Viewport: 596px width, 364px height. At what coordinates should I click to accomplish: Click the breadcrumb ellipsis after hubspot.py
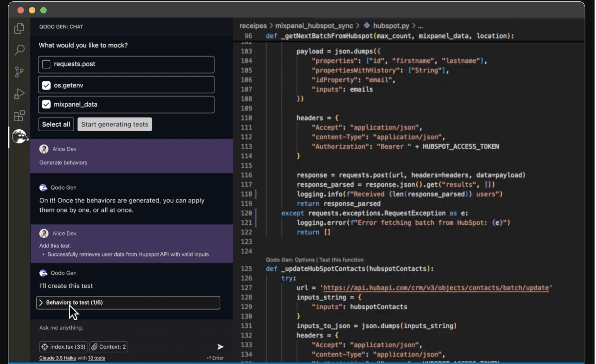pos(420,26)
